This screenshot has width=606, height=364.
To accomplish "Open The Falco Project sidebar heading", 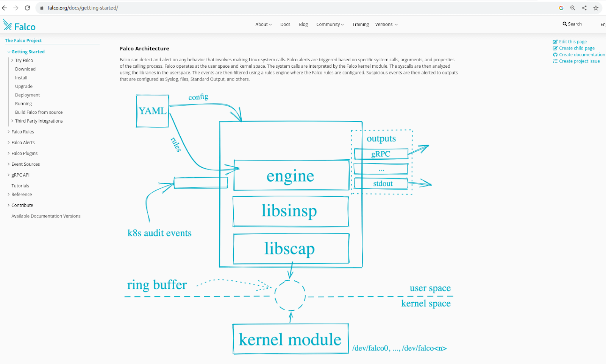I will point(23,40).
